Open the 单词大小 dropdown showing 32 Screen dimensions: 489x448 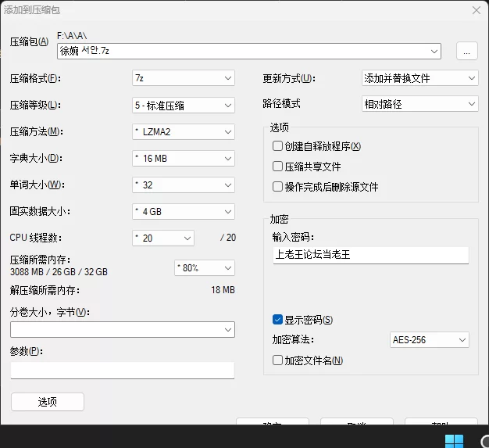point(184,185)
